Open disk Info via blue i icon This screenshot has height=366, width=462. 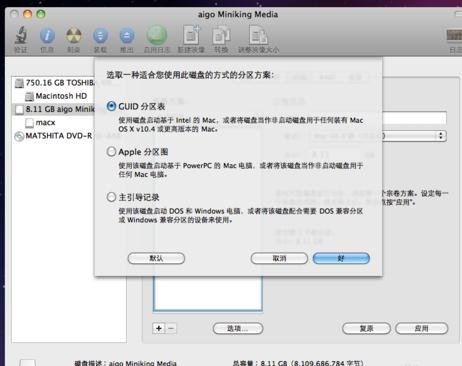[47, 35]
